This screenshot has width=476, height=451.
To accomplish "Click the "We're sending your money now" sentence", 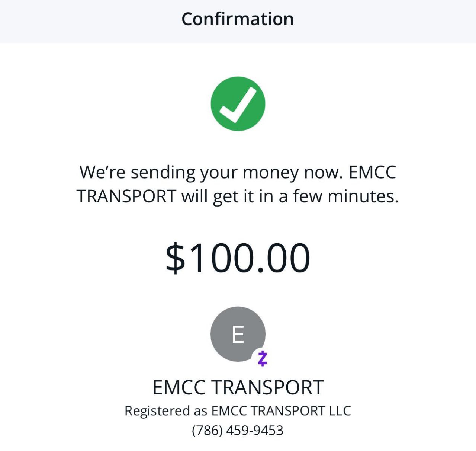I will [211, 172].
